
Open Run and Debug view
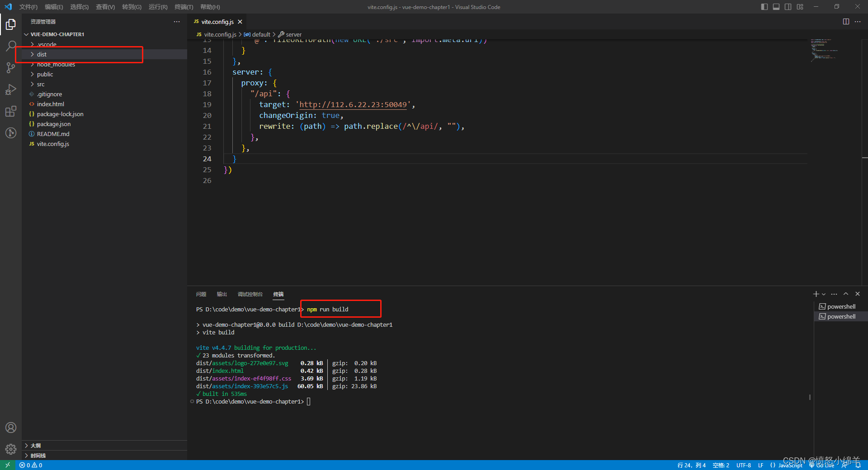pyautogui.click(x=11, y=89)
